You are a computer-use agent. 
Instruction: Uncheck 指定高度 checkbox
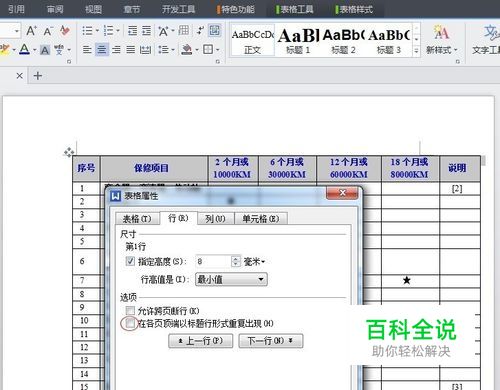tap(130, 261)
